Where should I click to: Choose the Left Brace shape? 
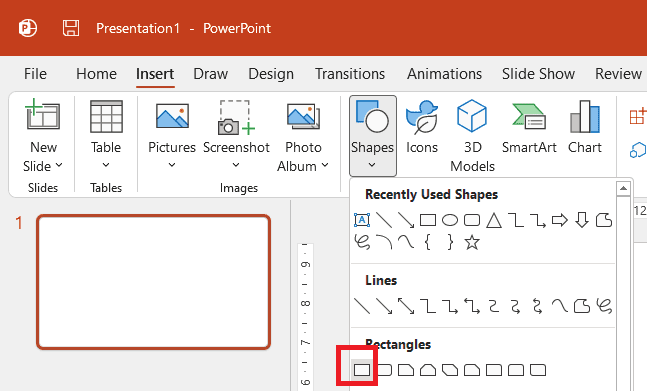click(x=428, y=243)
